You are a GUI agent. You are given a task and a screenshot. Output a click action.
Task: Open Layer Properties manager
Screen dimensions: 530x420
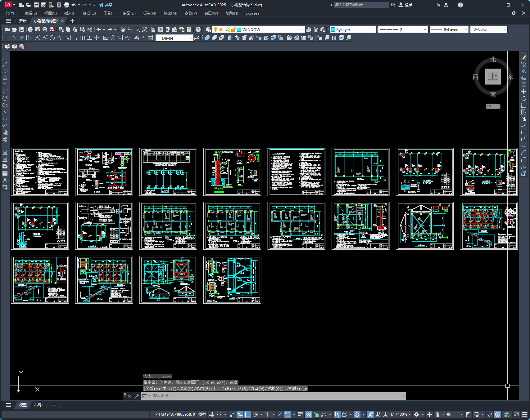pyautogui.click(x=208, y=29)
